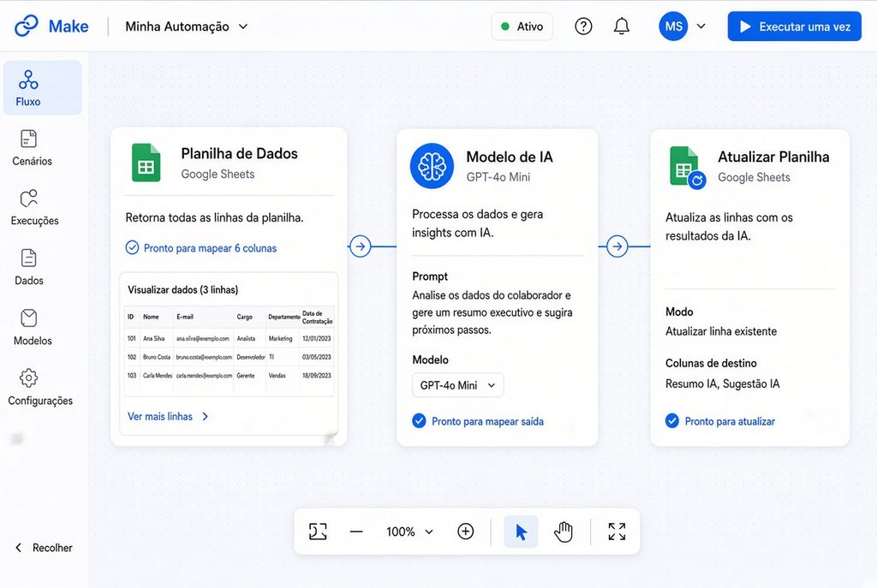Open notifications bell icon
This screenshot has width=877, height=588.
622,27
